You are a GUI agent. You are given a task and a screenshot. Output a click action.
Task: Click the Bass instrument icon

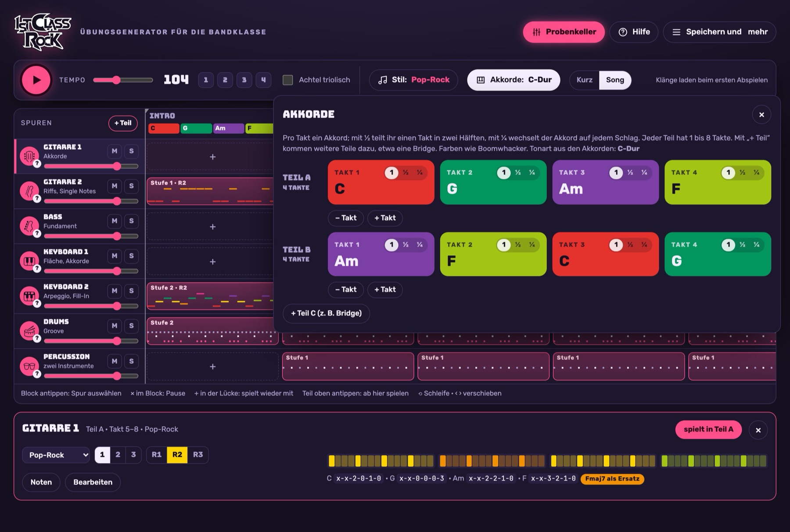[x=29, y=226]
